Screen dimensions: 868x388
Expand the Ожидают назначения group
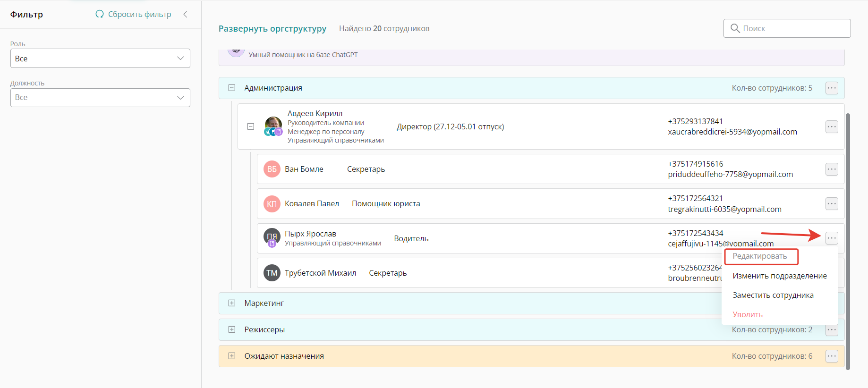coord(232,356)
